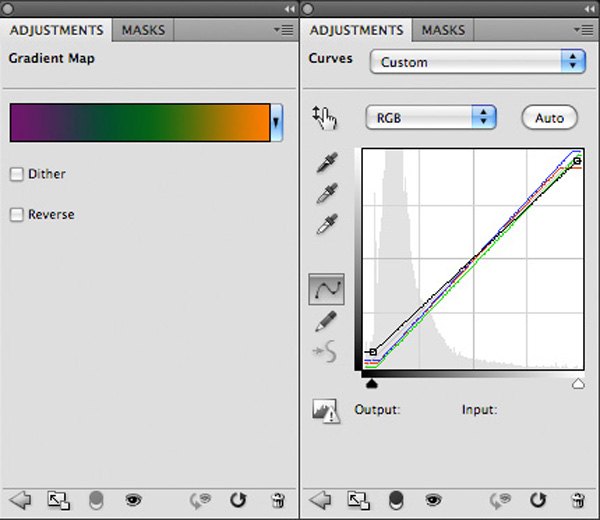Viewport: 600px width, 520px height.
Task: Pick the gray point eyedropper
Action: (x=327, y=193)
